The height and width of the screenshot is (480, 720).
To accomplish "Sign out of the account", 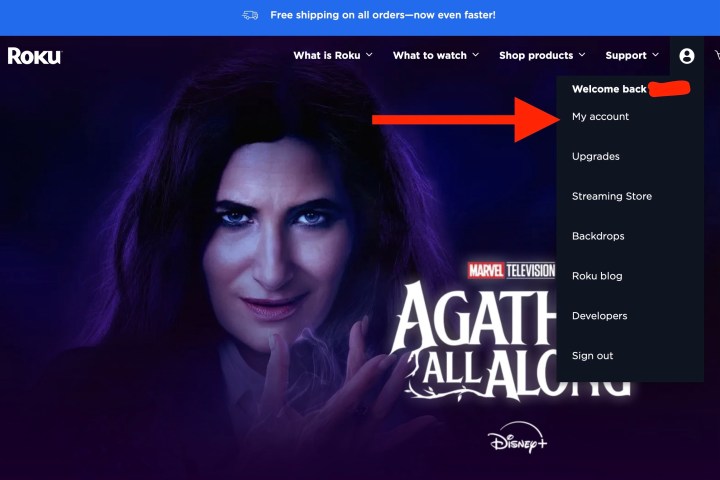I will coord(592,356).
